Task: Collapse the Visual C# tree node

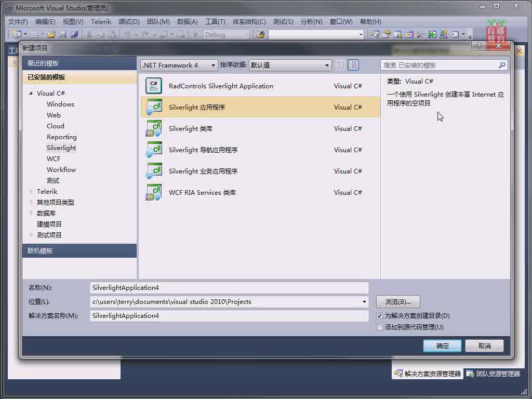Action: pyautogui.click(x=31, y=93)
